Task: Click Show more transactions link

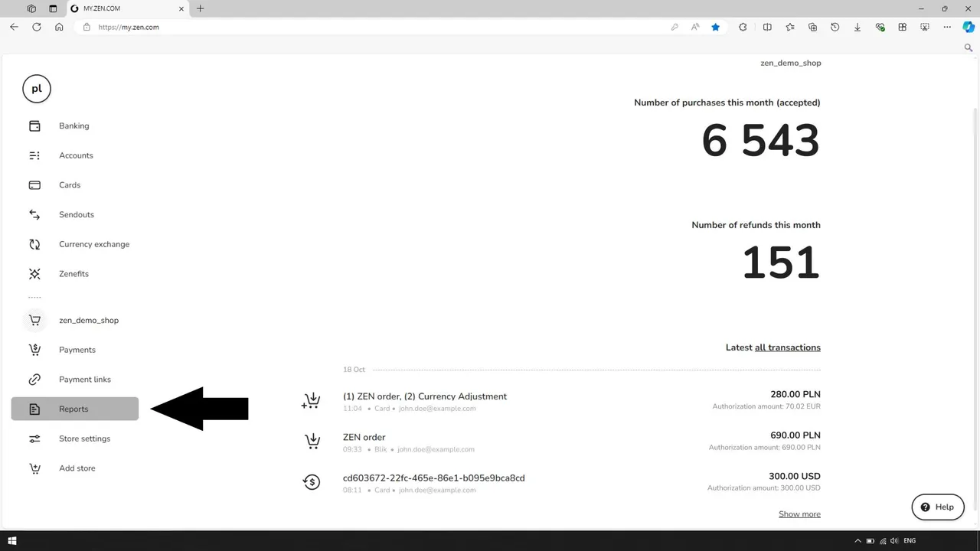Action: pyautogui.click(x=799, y=514)
